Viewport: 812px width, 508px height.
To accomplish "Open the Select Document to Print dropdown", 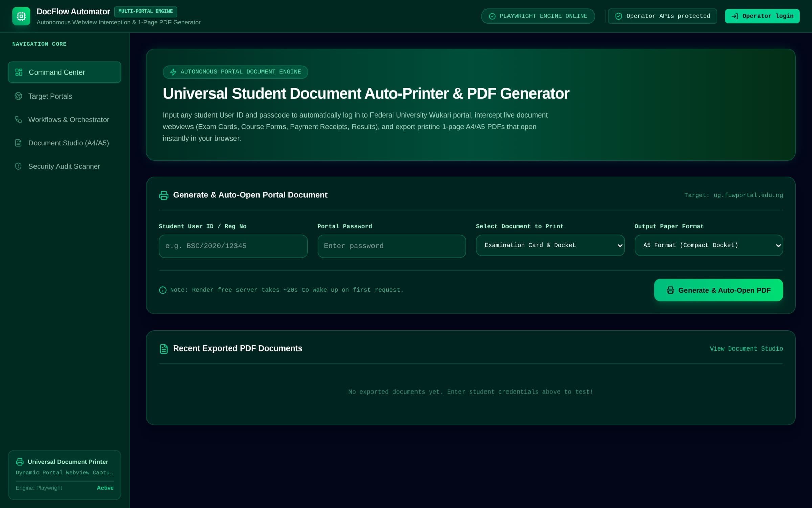I will [550, 245].
